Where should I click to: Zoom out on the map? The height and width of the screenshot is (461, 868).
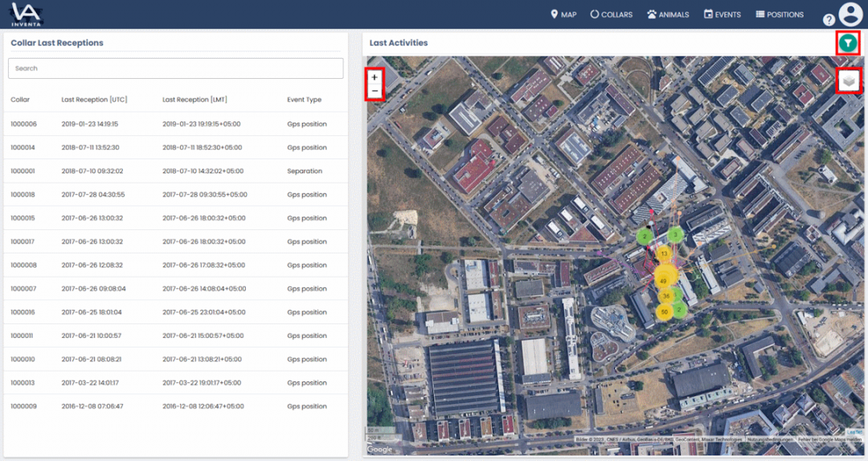[375, 91]
